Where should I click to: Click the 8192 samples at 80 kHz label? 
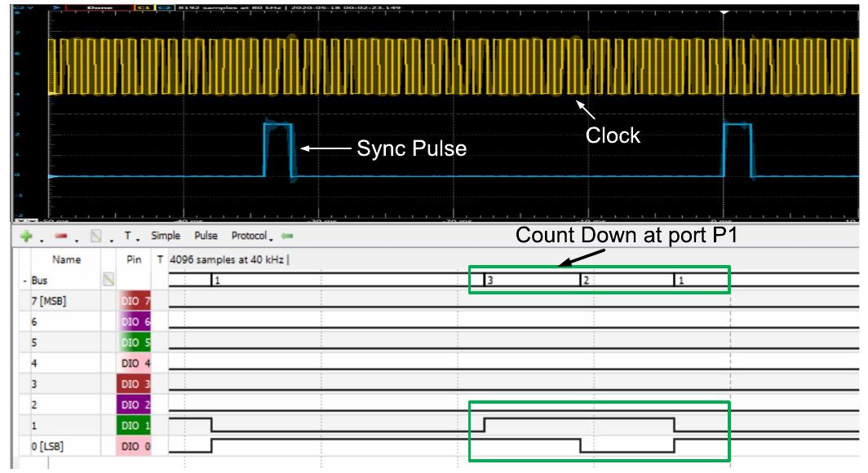point(232,7)
